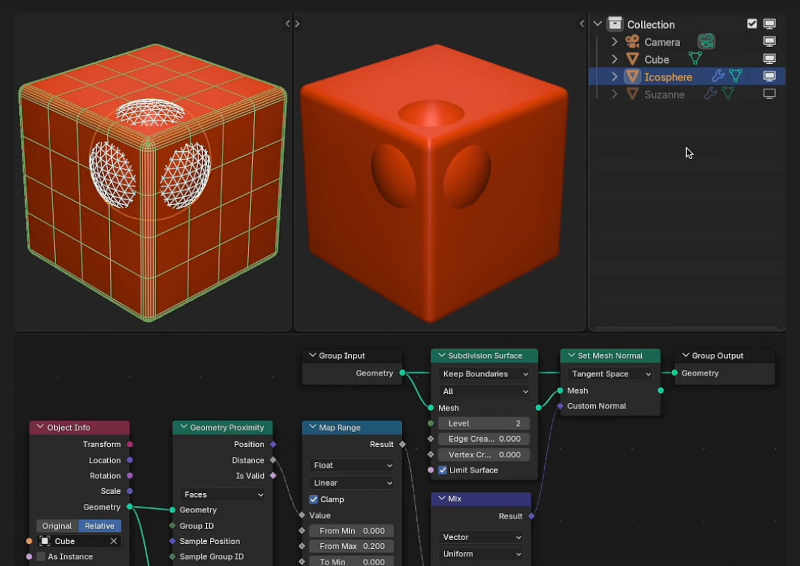
Task: Click the Suzanne mesh object icon
Action: [632, 94]
